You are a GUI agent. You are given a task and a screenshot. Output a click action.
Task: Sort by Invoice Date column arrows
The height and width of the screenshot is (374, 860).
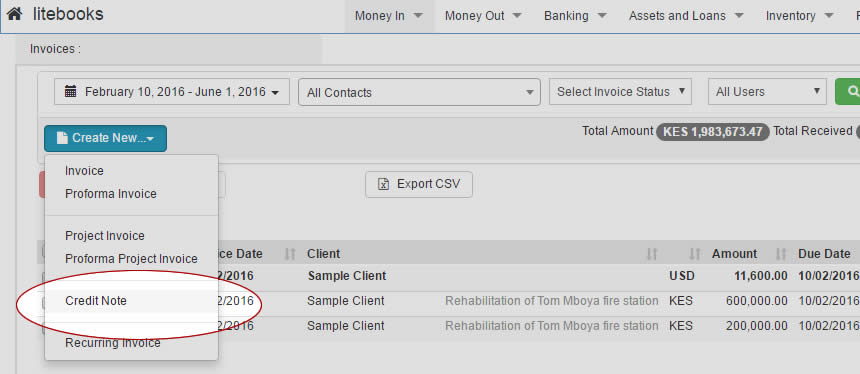(290, 254)
